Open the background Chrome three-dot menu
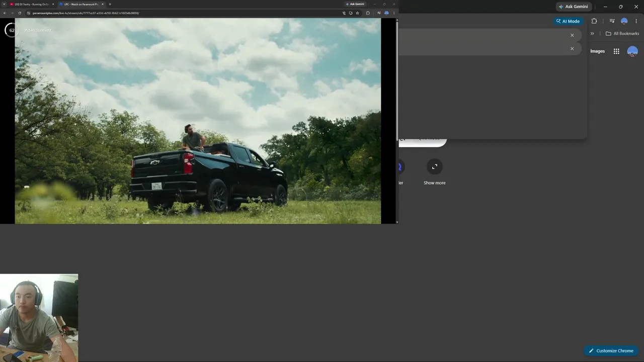This screenshot has width=644, height=362. (636, 21)
